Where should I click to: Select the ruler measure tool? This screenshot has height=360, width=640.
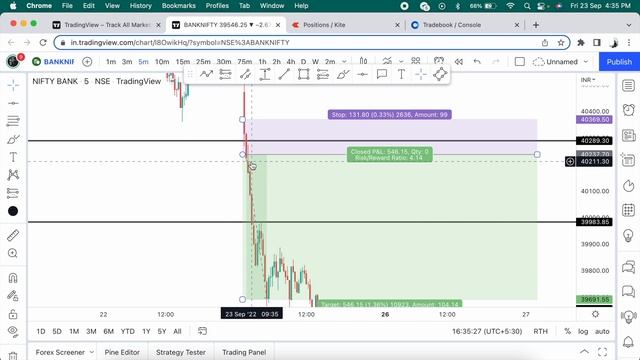pos(13,236)
